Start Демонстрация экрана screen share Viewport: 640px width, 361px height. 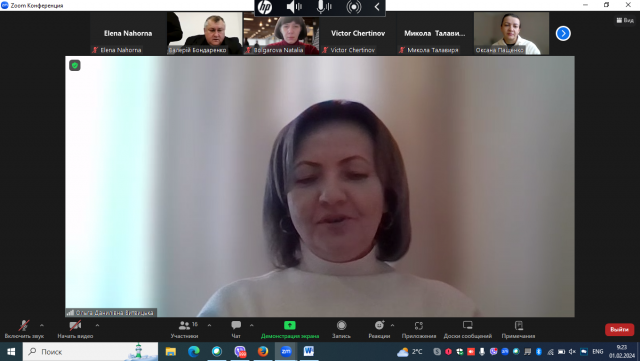(290, 329)
